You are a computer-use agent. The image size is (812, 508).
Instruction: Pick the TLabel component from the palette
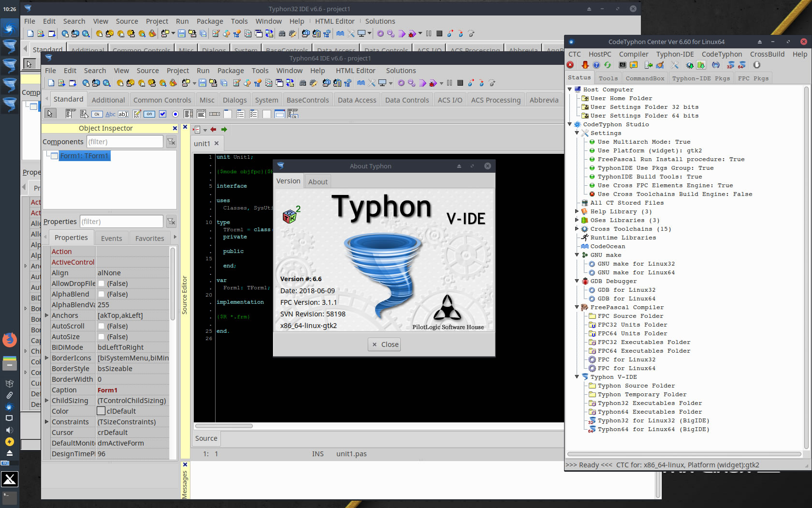tap(110, 114)
